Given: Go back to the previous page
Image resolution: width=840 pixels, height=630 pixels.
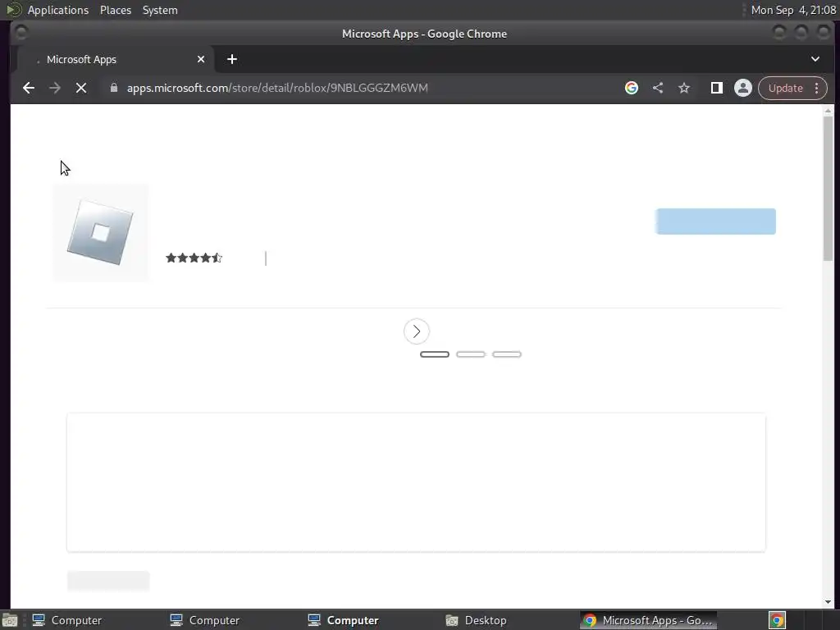Looking at the screenshot, I should (x=29, y=88).
